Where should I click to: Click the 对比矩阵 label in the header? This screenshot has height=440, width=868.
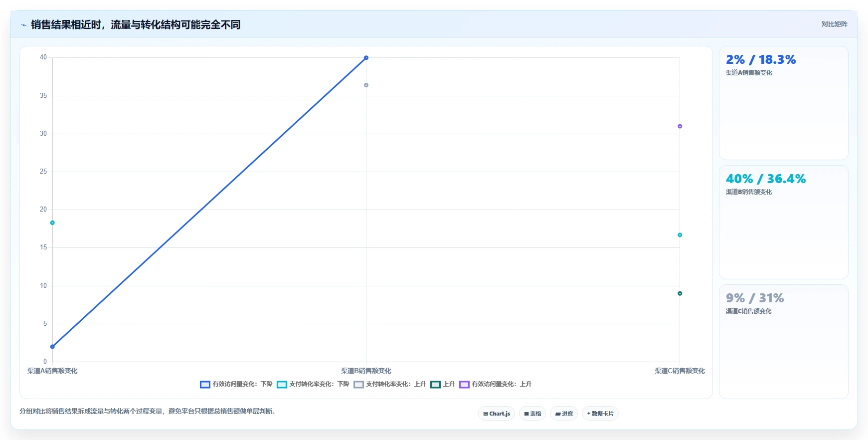[x=834, y=24]
